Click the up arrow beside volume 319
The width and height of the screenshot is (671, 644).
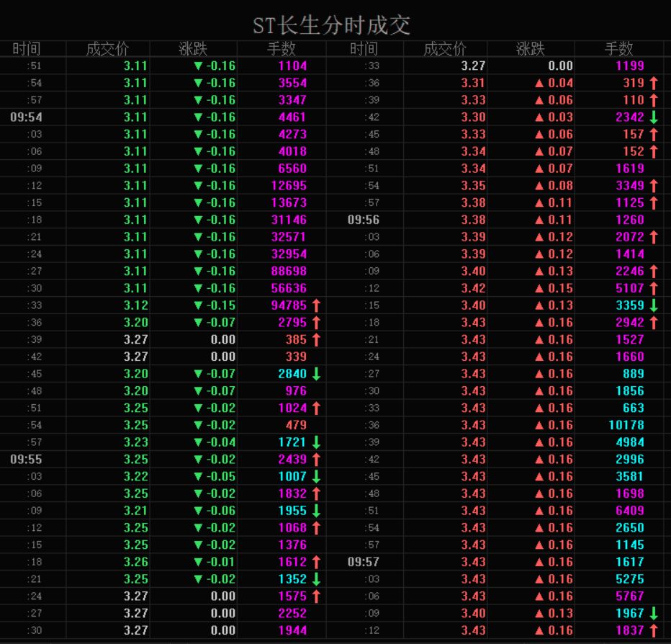pos(654,83)
